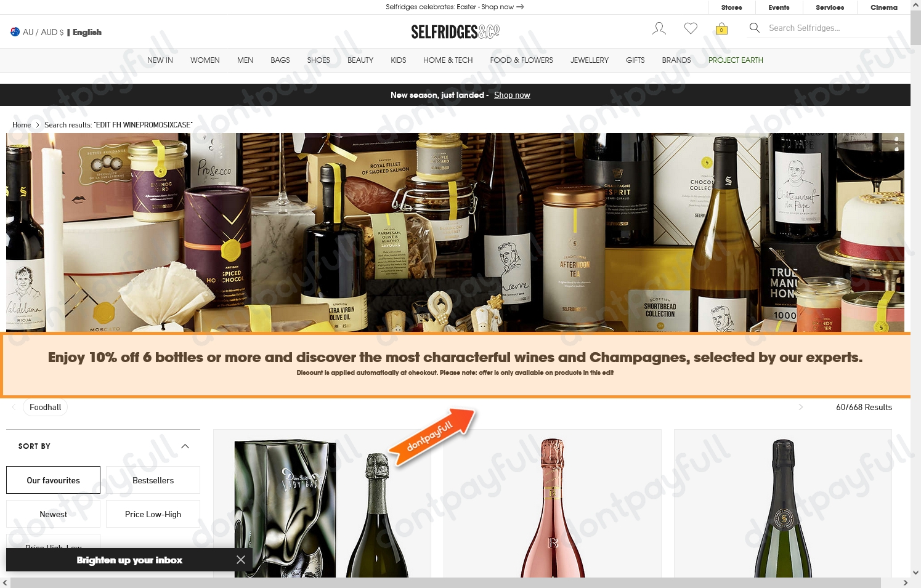Click the 10% off 6 bottles promo banner

(455, 364)
